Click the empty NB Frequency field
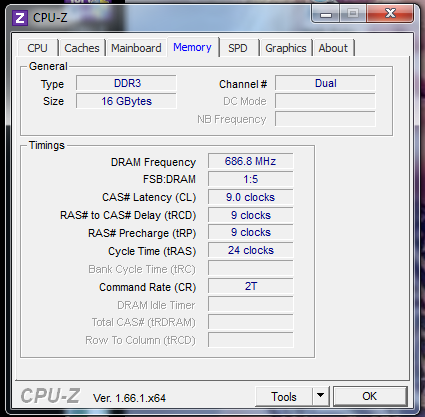 coord(325,119)
